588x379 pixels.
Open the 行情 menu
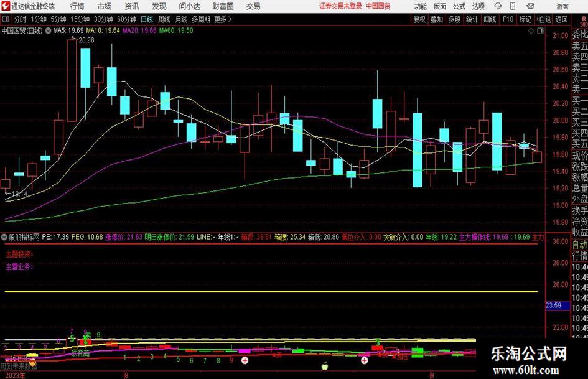coord(77,6)
